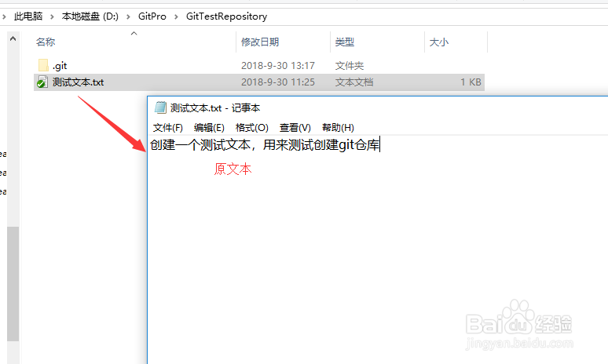The height and width of the screenshot is (364, 608).
Task: Open the 查看(V) menu in Notepad
Action: (x=295, y=127)
